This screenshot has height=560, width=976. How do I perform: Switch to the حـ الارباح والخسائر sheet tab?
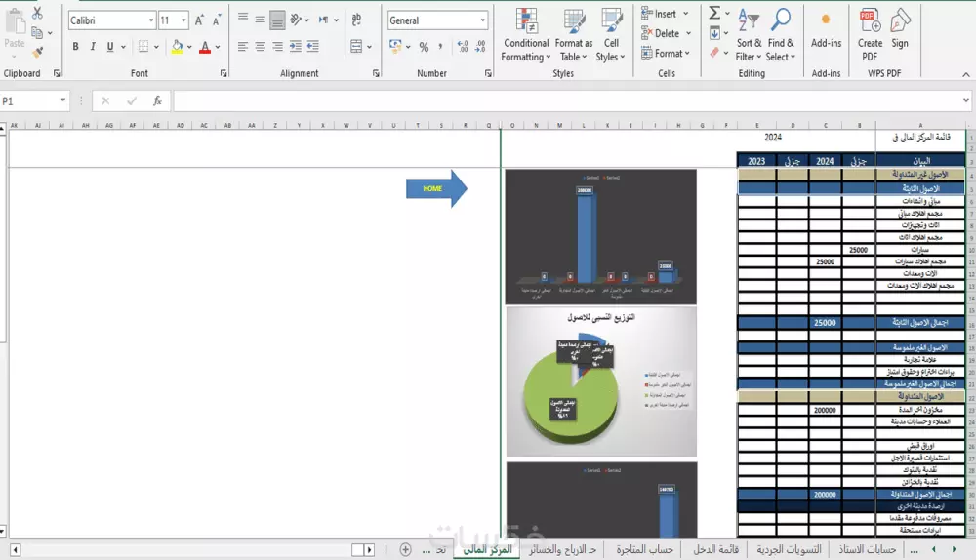[x=563, y=549]
